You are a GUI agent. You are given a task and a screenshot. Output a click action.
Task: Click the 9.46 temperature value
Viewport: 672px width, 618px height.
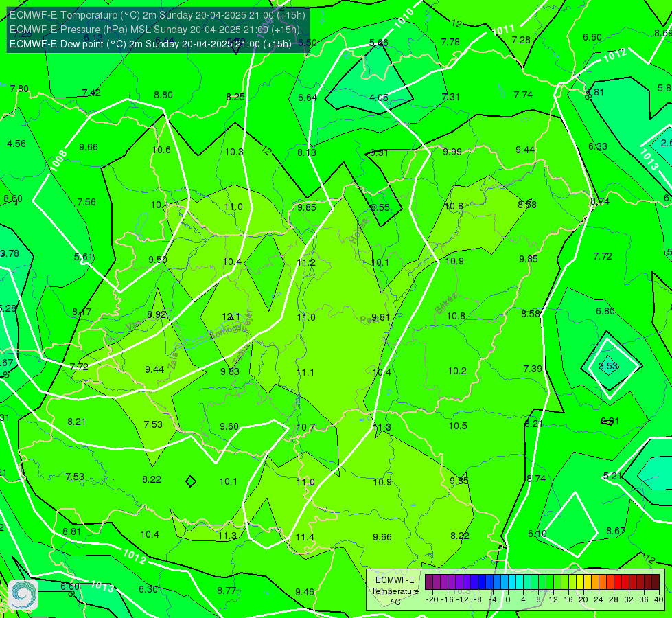[305, 593]
